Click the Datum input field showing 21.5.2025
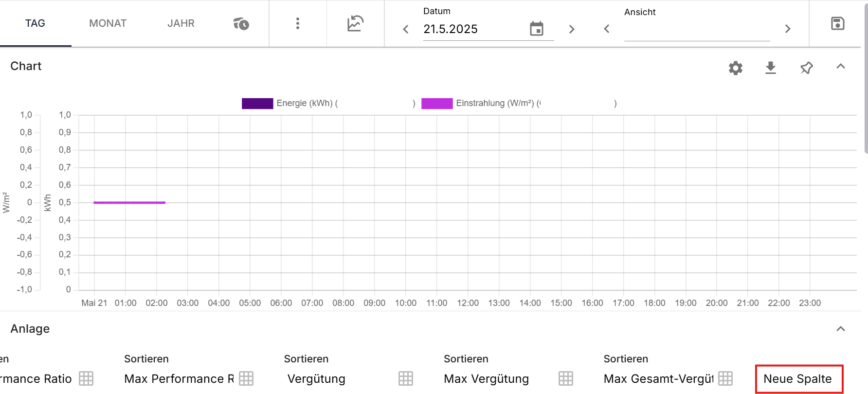The width and height of the screenshot is (868, 394). coord(472,29)
